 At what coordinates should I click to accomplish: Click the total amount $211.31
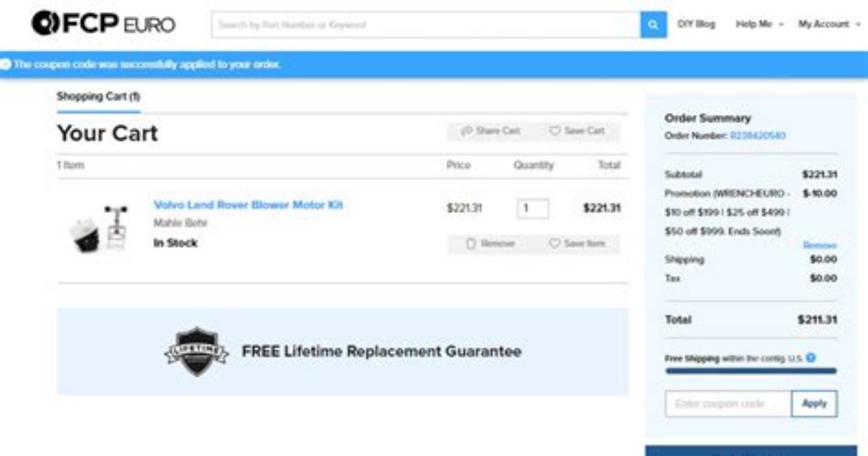(x=817, y=319)
